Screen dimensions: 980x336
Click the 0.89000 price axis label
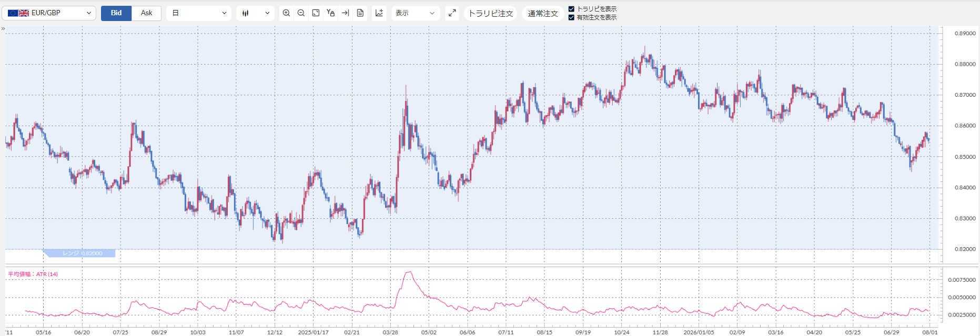(965, 33)
